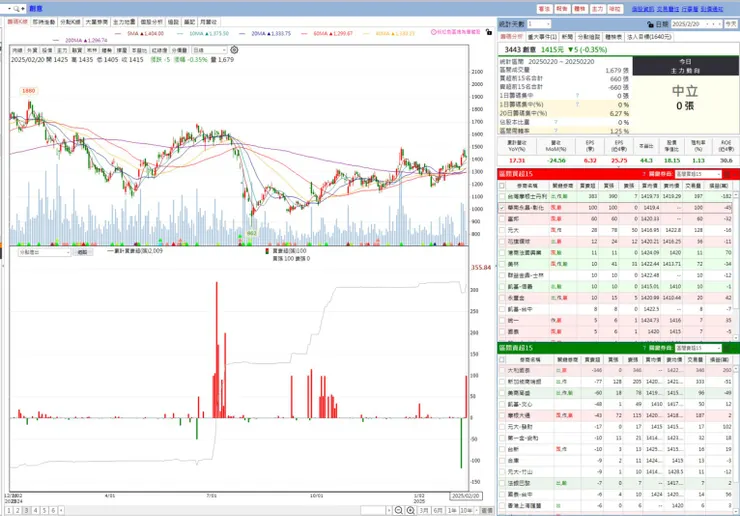740x516 pixels.
Task: Select the 6月 range button
Action: [x=438, y=510]
